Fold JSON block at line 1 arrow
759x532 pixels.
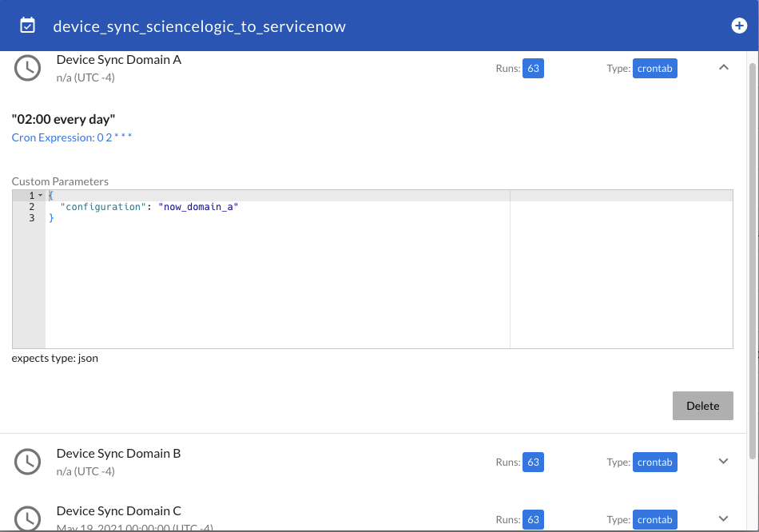[40, 196]
